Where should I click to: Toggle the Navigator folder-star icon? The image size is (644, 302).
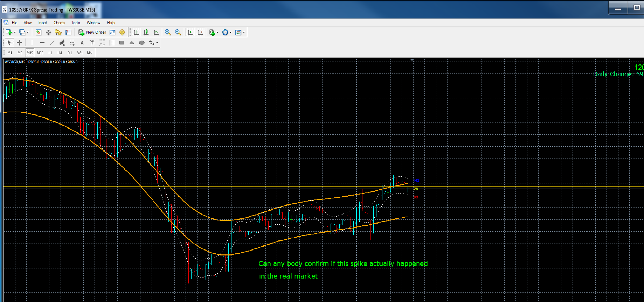pos(58,32)
